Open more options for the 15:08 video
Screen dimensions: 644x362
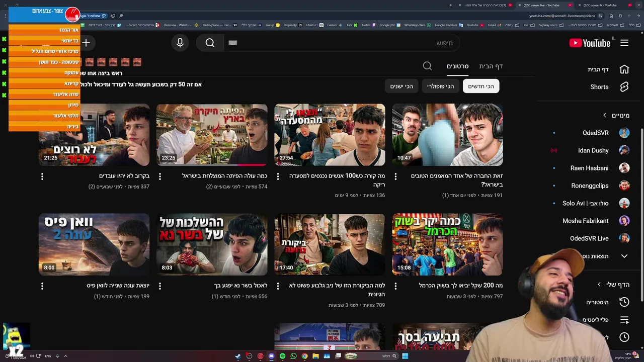(x=395, y=286)
